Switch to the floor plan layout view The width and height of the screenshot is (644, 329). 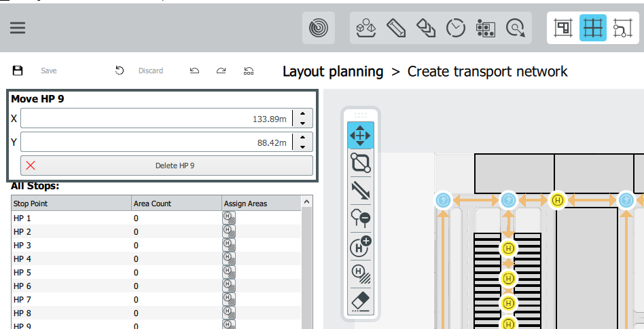pos(562,28)
